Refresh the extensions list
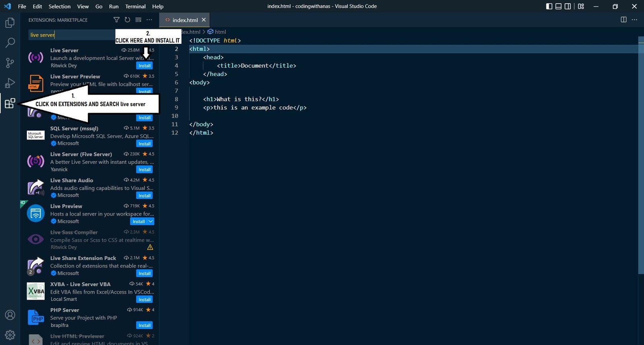This screenshot has height=345, width=644. click(127, 20)
